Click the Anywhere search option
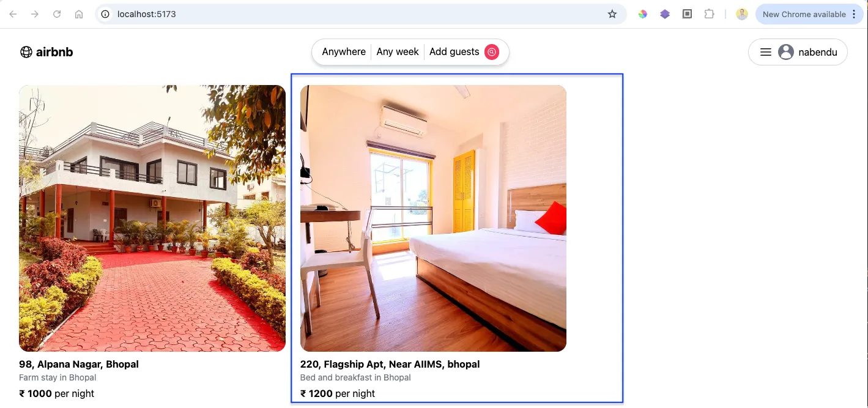 [344, 52]
